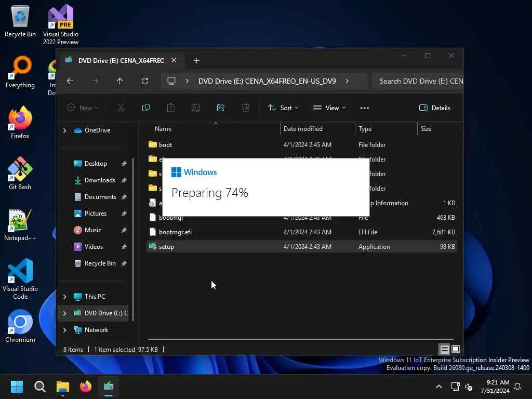This screenshot has width=532, height=399.
Task: Sort by Date modified column header
Action: tap(317, 129)
